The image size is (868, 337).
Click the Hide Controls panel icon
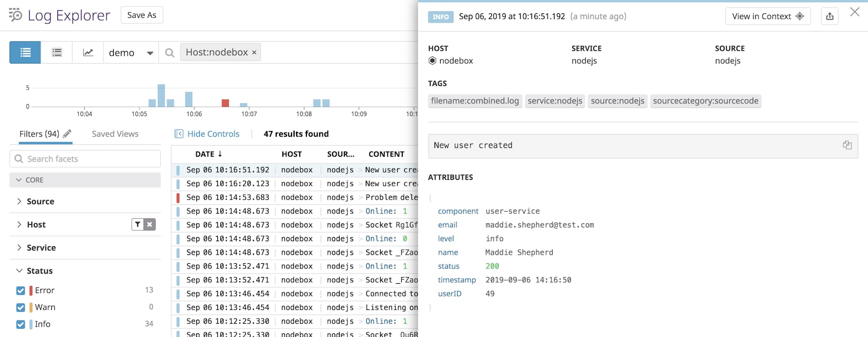pos(179,134)
